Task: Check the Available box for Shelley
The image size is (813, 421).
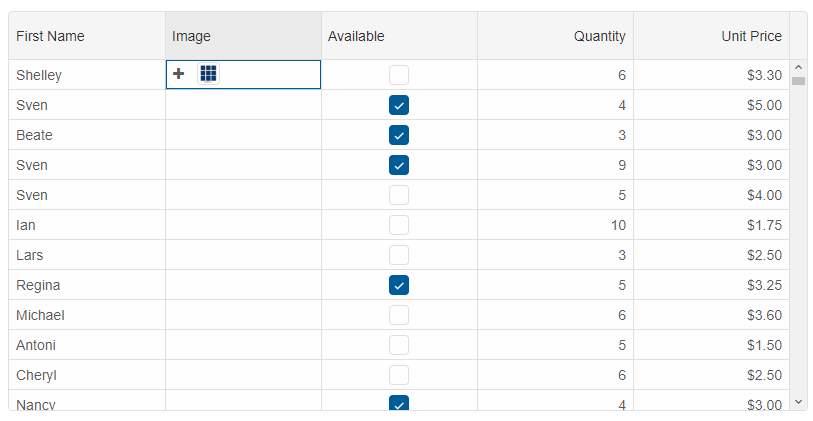Action: click(x=399, y=75)
